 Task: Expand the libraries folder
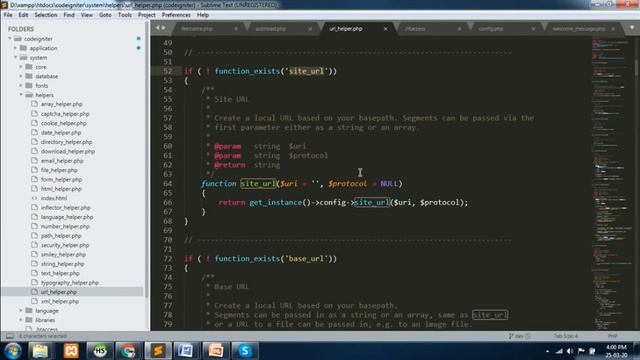tap(21, 320)
